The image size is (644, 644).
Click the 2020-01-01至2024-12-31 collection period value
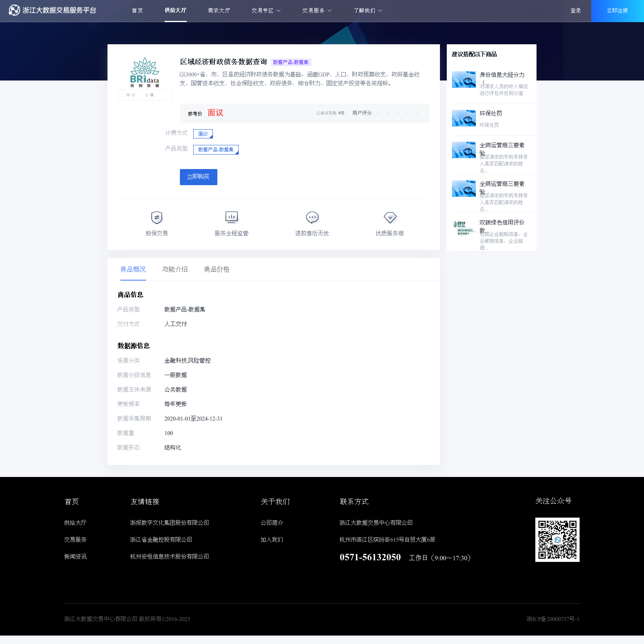point(193,419)
